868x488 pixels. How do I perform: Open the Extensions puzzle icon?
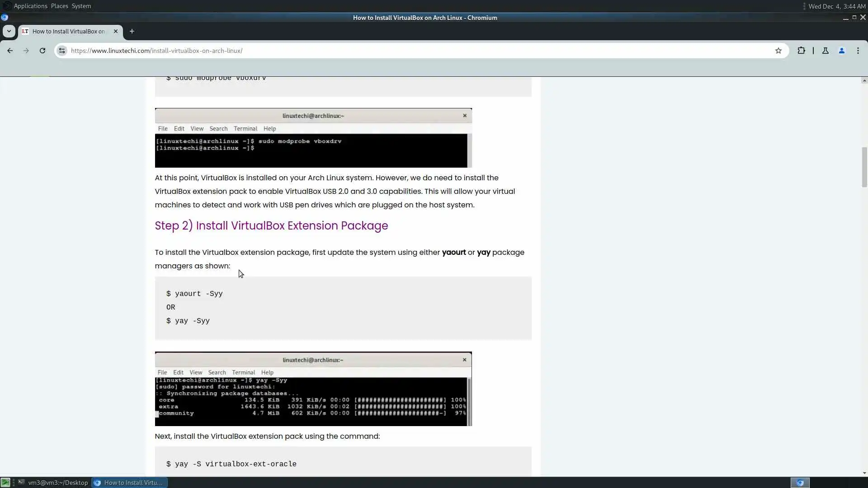801,51
